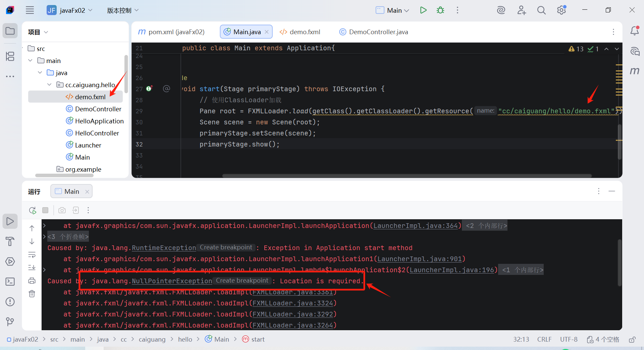Click the override gutter icon on line 27
Viewport: 644px width, 350px height.
149,89
